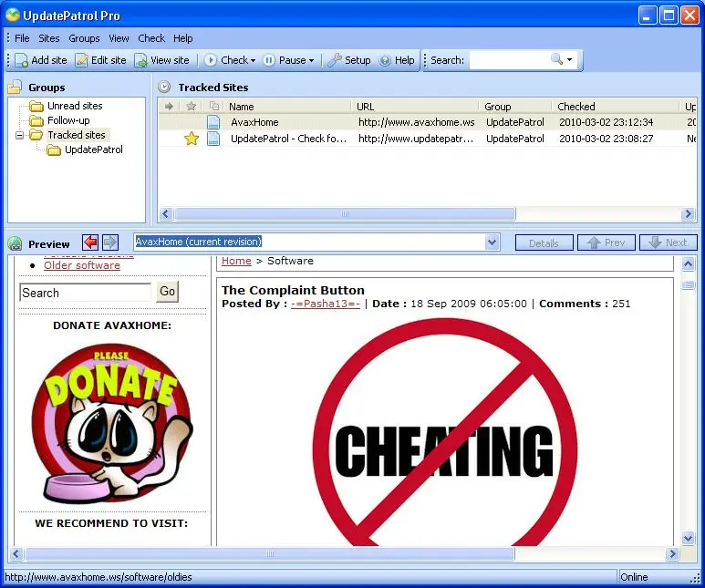Click the UpdatePatrol row page icon
The width and height of the screenshot is (705, 588).
[213, 139]
